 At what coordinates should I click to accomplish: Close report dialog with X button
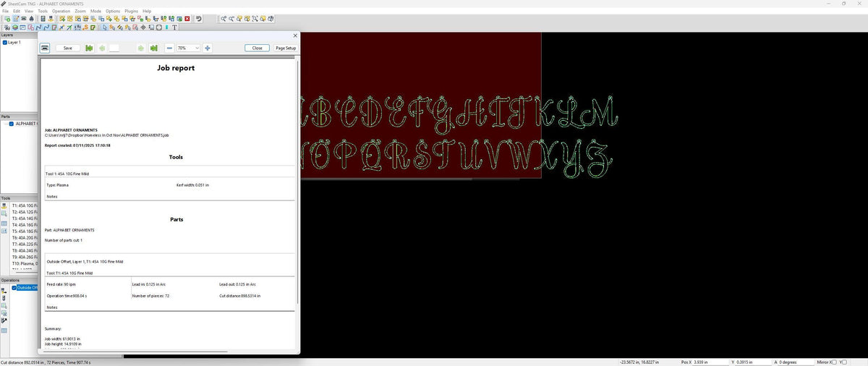294,35
